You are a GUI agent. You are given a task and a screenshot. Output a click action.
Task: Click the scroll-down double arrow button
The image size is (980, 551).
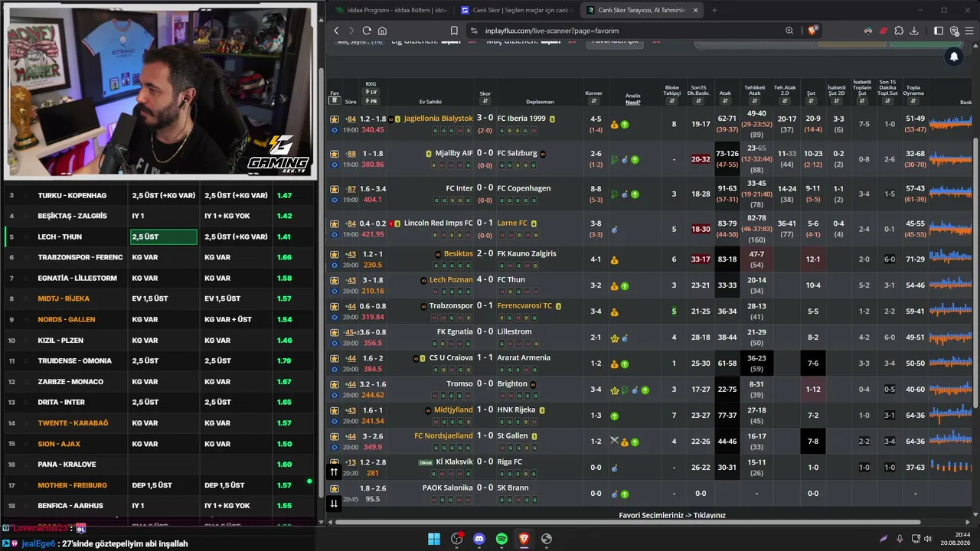pos(334,504)
